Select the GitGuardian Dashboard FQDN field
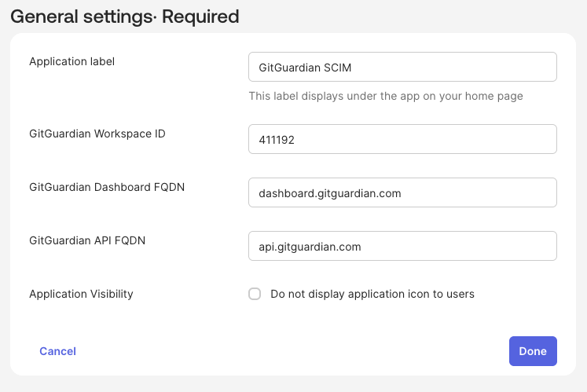 pyautogui.click(x=402, y=192)
